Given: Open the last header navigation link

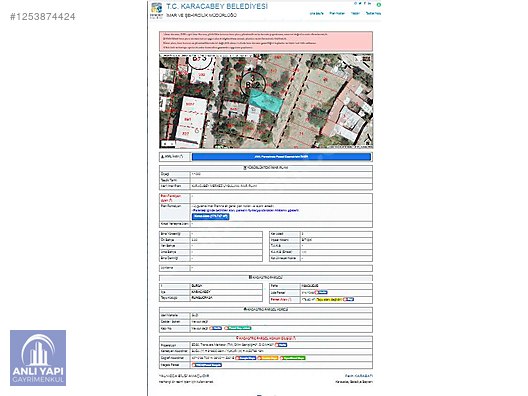Looking at the screenshot, I should tap(373, 13).
